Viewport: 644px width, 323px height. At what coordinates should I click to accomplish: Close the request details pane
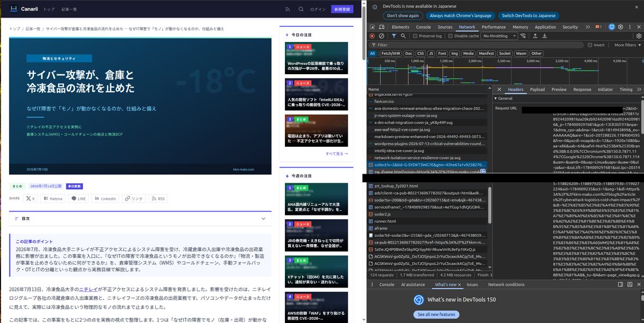point(499,90)
